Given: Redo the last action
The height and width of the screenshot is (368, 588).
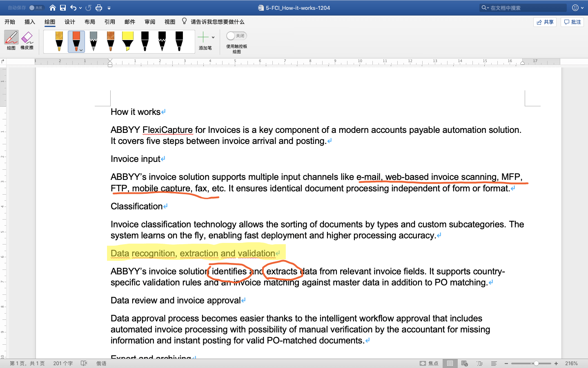Looking at the screenshot, I should tap(88, 8).
